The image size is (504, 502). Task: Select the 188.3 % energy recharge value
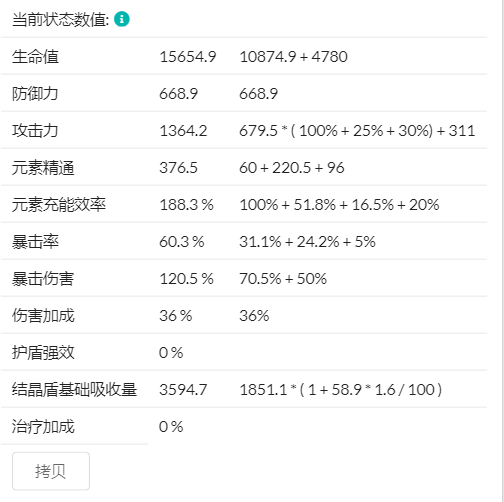(186, 204)
